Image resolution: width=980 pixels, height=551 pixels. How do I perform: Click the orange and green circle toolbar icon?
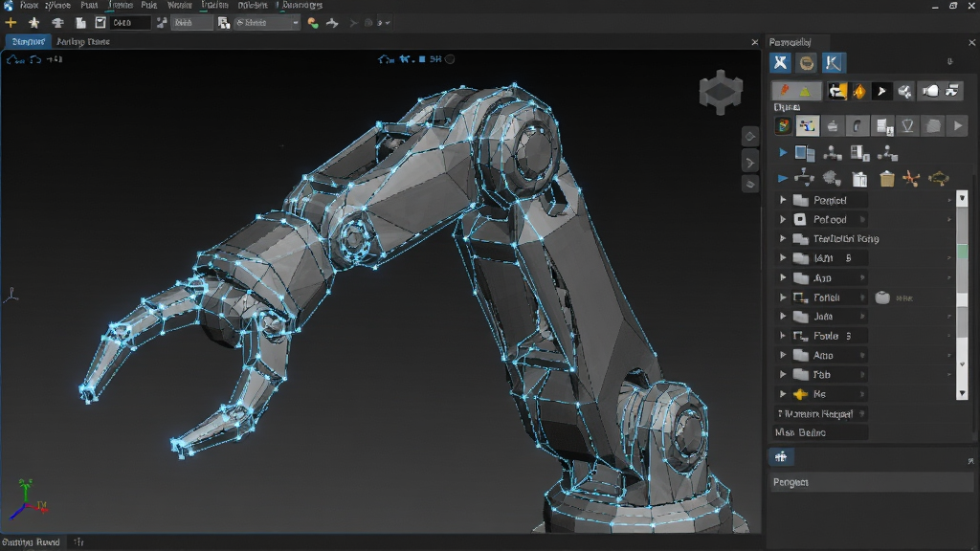click(x=313, y=23)
